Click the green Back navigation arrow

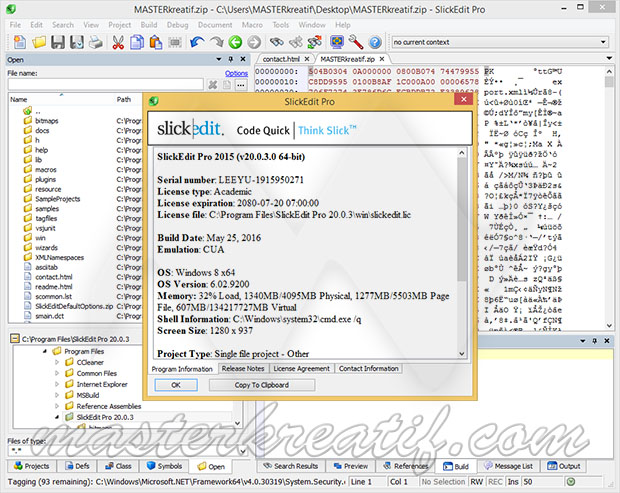coord(235,42)
